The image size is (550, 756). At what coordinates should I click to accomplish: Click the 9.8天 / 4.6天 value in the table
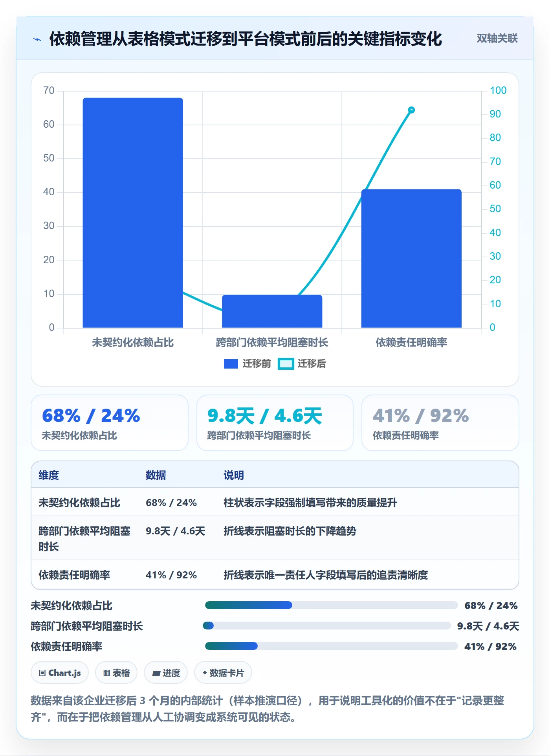click(x=176, y=531)
